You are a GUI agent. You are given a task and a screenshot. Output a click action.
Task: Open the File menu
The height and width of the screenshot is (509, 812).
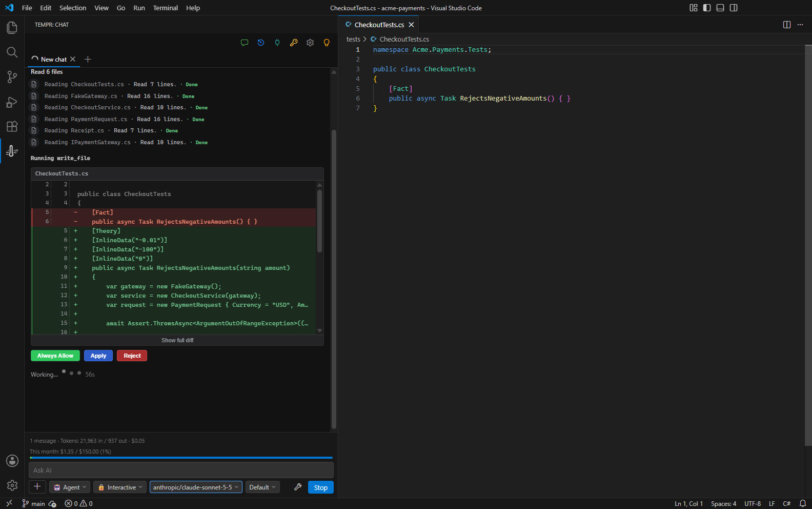point(27,8)
